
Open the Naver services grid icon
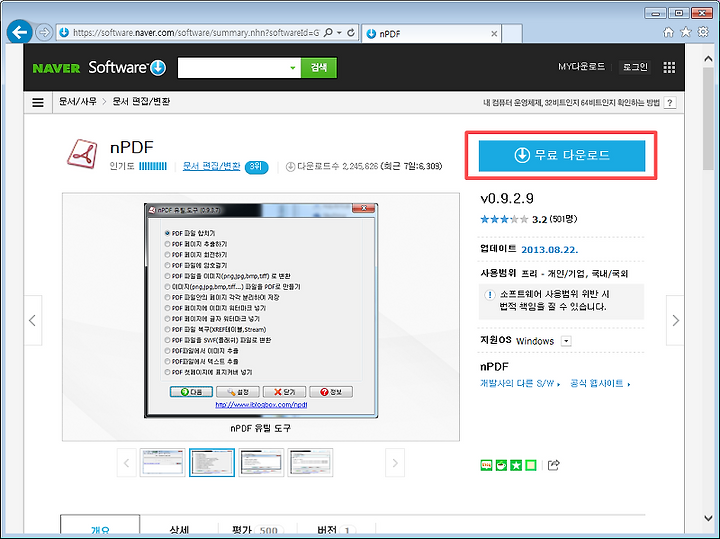tap(669, 67)
